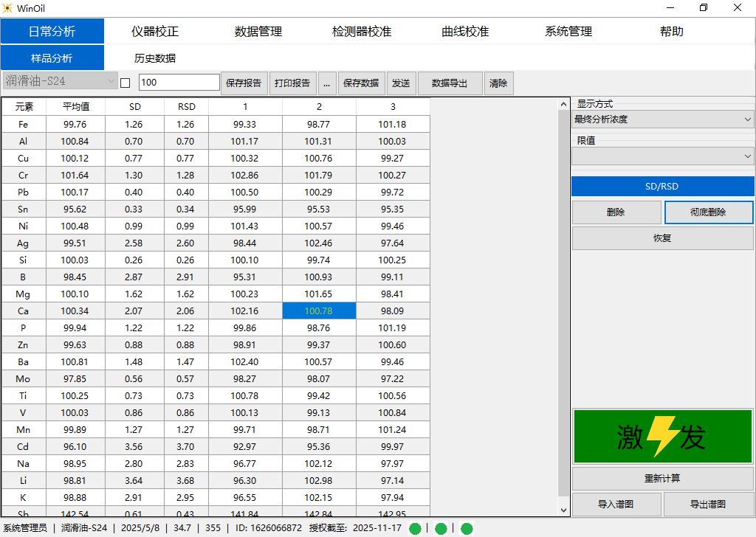Click 数据导出 button
Screen dimensions: 756x537
(x=450, y=83)
